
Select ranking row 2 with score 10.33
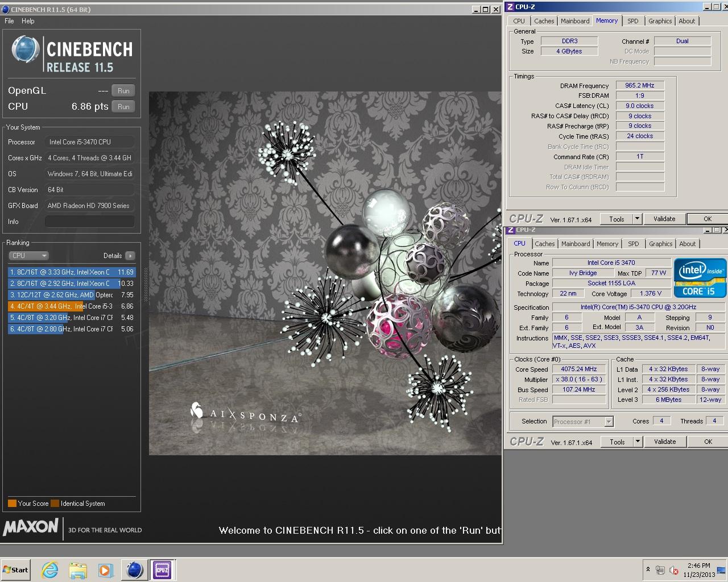coord(72,284)
